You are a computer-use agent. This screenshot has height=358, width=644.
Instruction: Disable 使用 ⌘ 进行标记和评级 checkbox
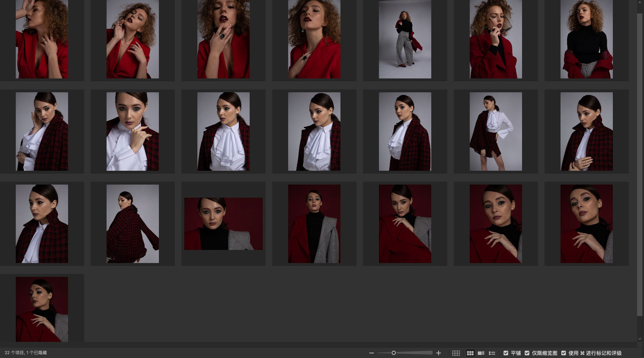tap(564, 353)
